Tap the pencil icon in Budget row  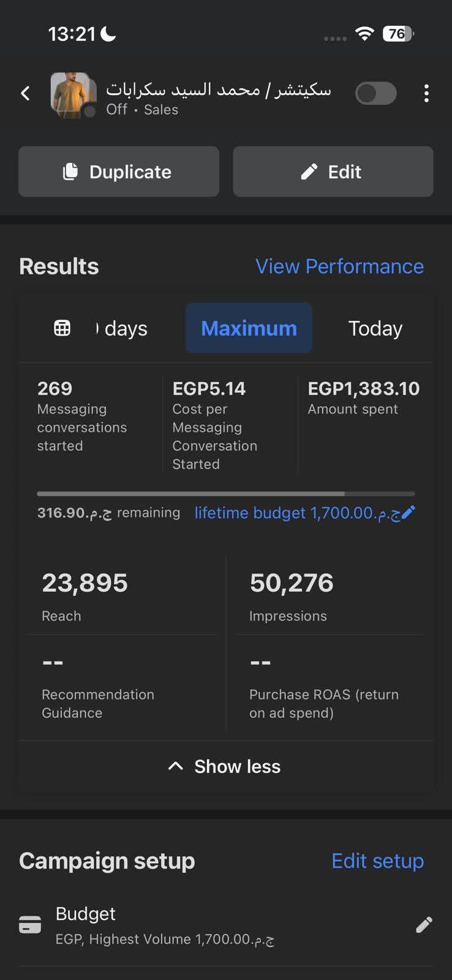424,925
